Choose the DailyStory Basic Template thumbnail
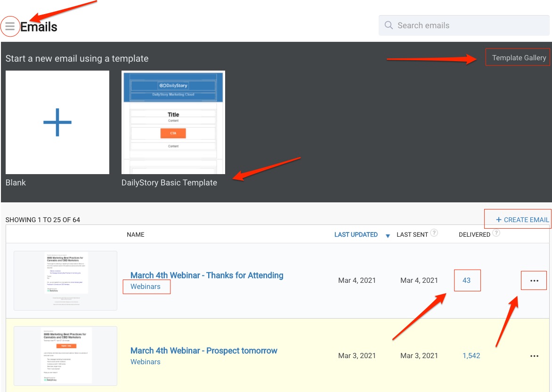The image size is (552, 392). click(173, 122)
